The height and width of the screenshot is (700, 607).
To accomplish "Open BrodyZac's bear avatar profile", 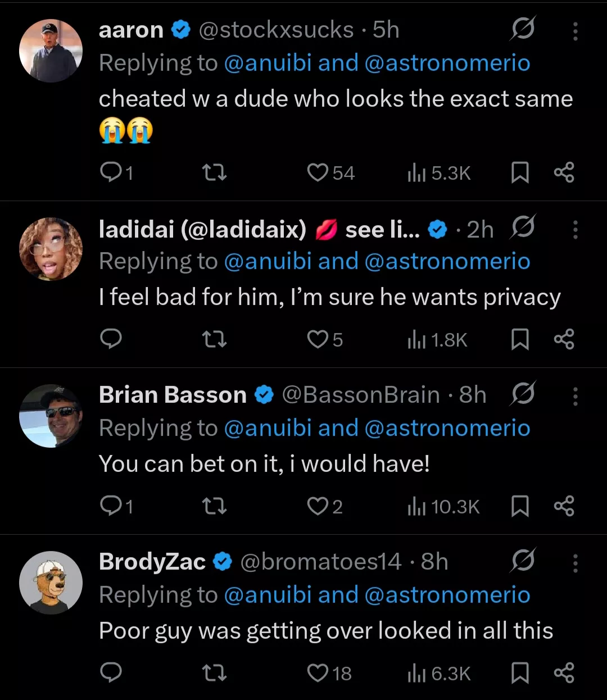I will (51, 583).
